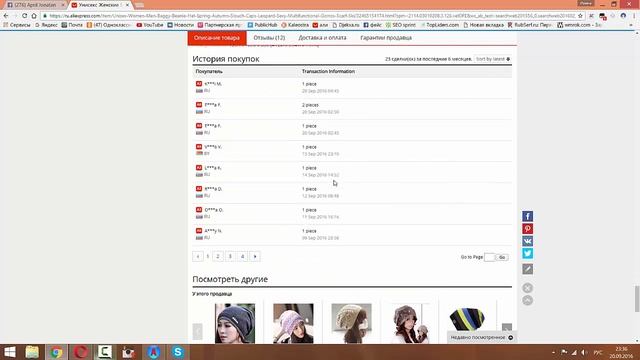Open the Сервисы apps bookmark
This screenshot has width=640, height=360.
[x=17, y=25]
